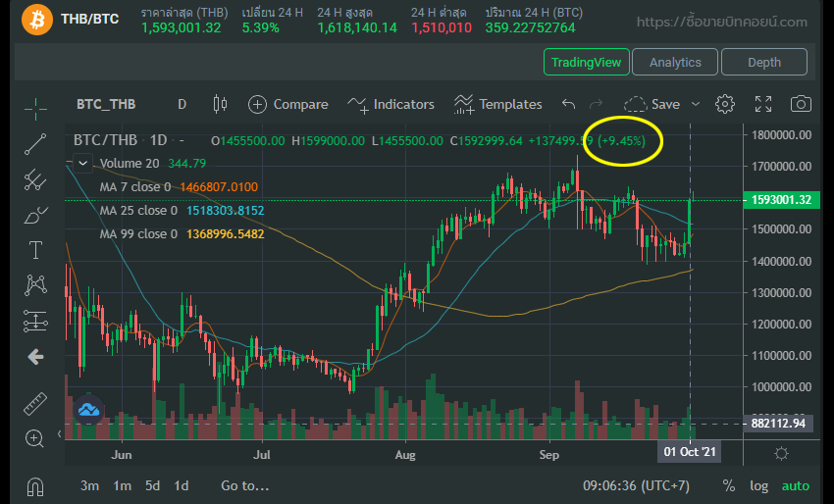Click the Bitcoin logo icon
This screenshot has height=504, width=834.
[37, 20]
